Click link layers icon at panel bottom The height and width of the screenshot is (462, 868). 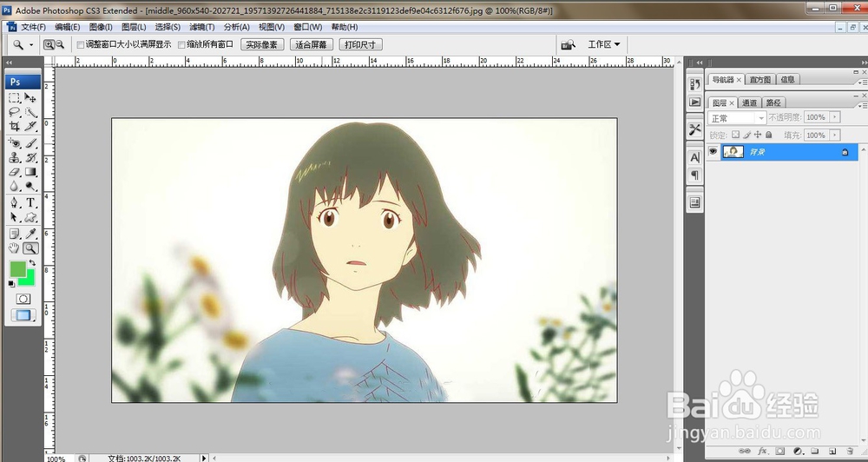click(745, 451)
